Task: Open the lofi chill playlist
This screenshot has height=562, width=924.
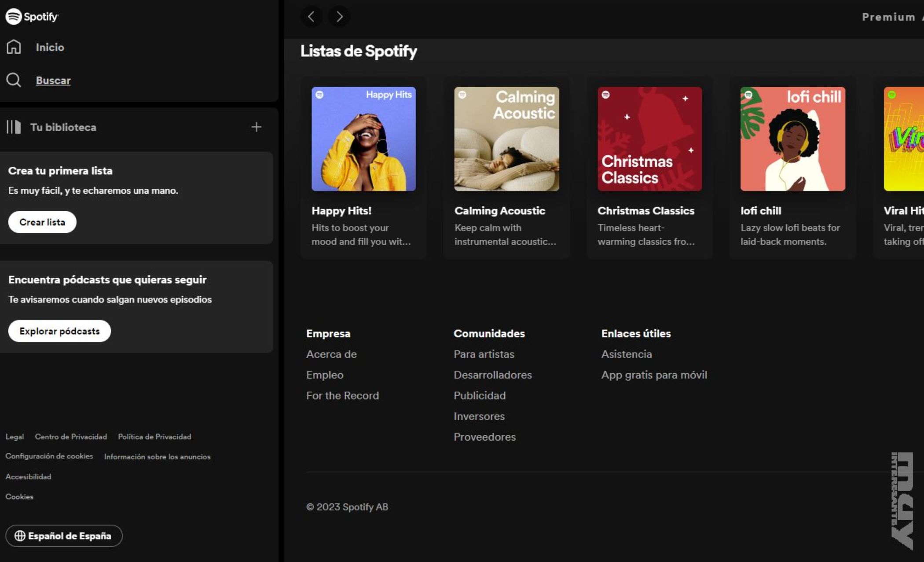Action: tap(792, 139)
